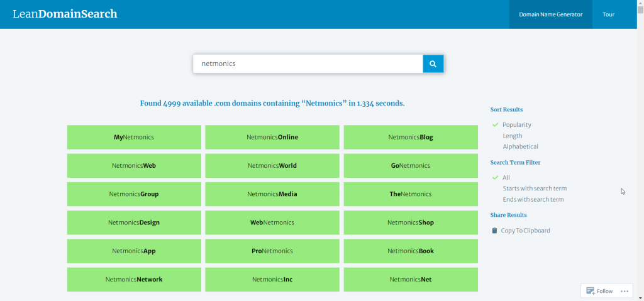Select the NetmonicsInc domain result
Image resolution: width=644 pixels, height=301 pixels.
point(272,280)
